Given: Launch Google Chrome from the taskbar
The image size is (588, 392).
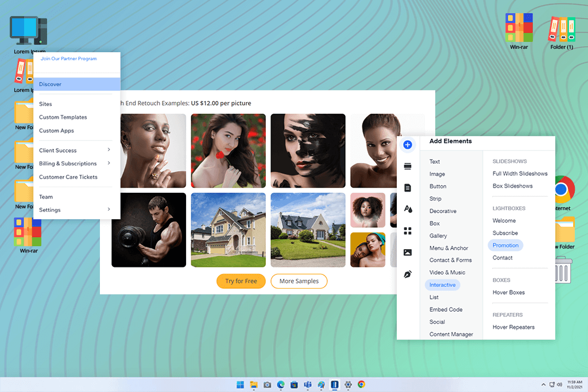Looking at the screenshot, I should [362, 385].
